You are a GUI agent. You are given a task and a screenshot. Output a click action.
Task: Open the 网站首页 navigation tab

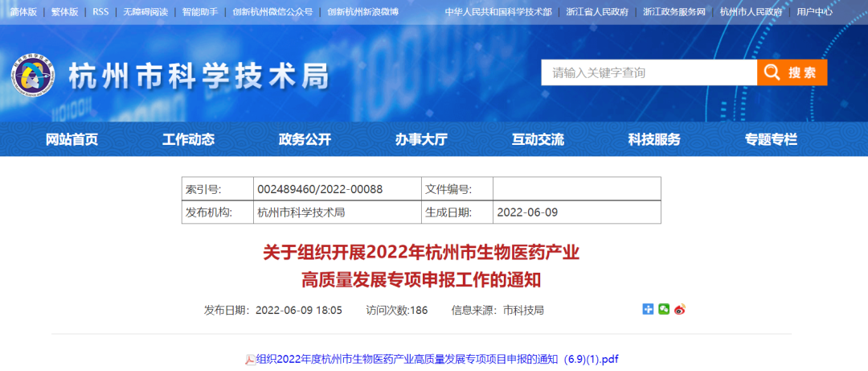tap(72, 139)
